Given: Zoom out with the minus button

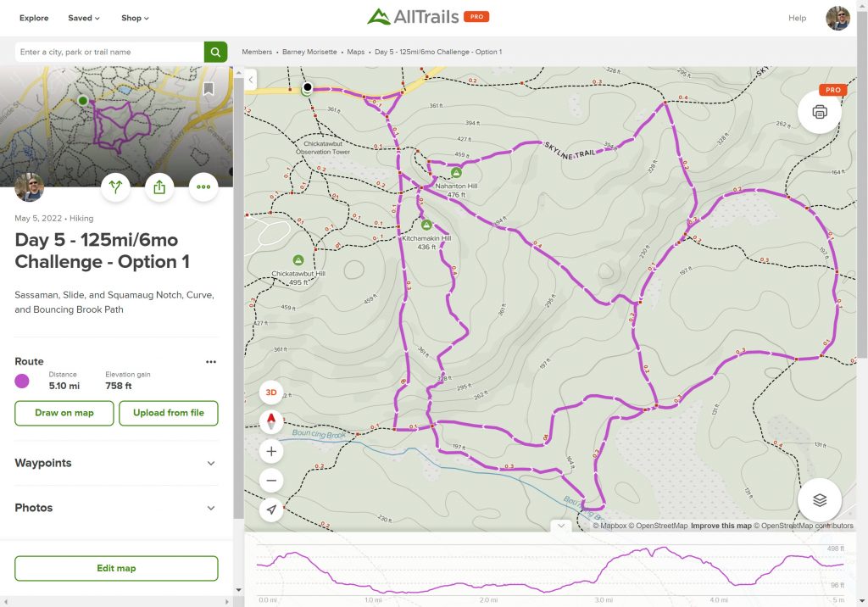Looking at the screenshot, I should (271, 481).
